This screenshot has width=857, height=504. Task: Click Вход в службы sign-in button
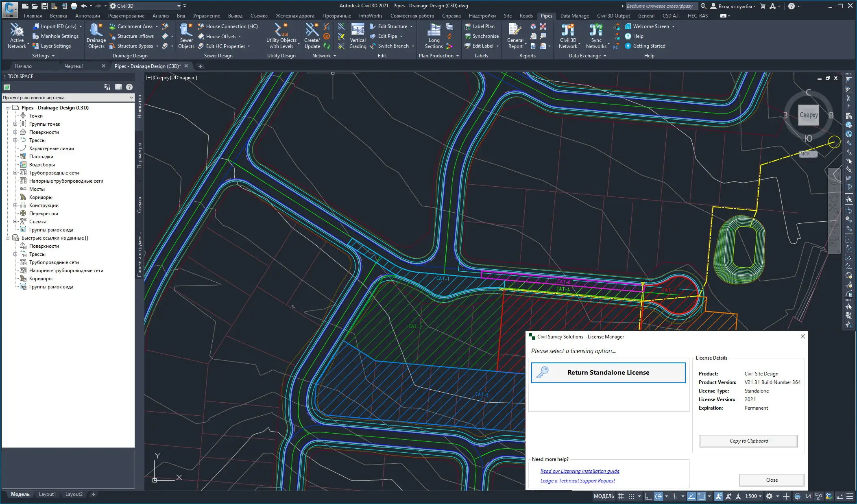click(x=733, y=6)
